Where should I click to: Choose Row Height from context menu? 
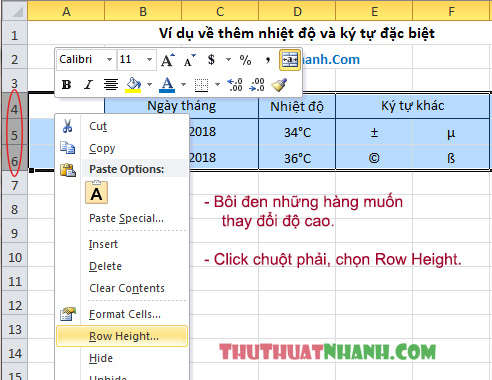pyautogui.click(x=122, y=336)
